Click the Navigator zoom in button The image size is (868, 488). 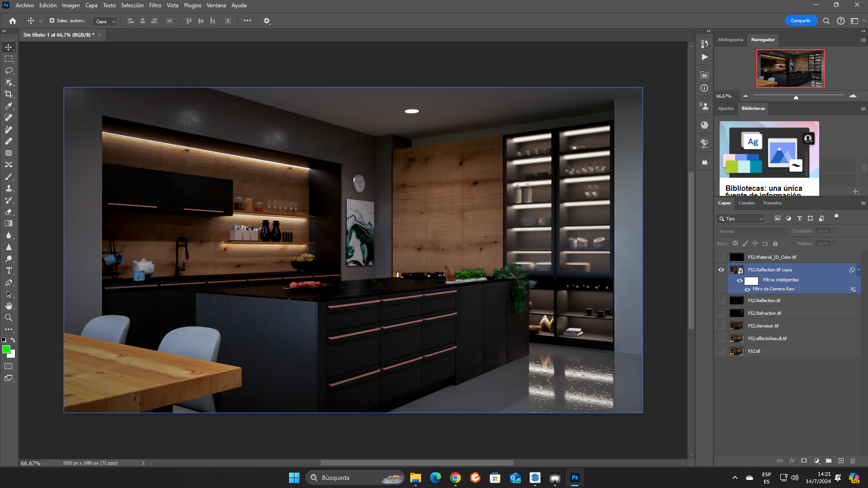(853, 96)
